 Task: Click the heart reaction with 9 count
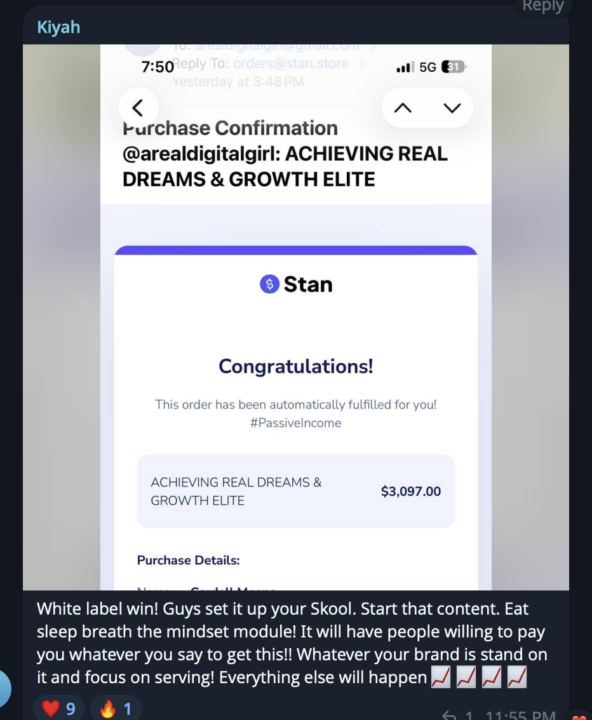click(x=59, y=709)
